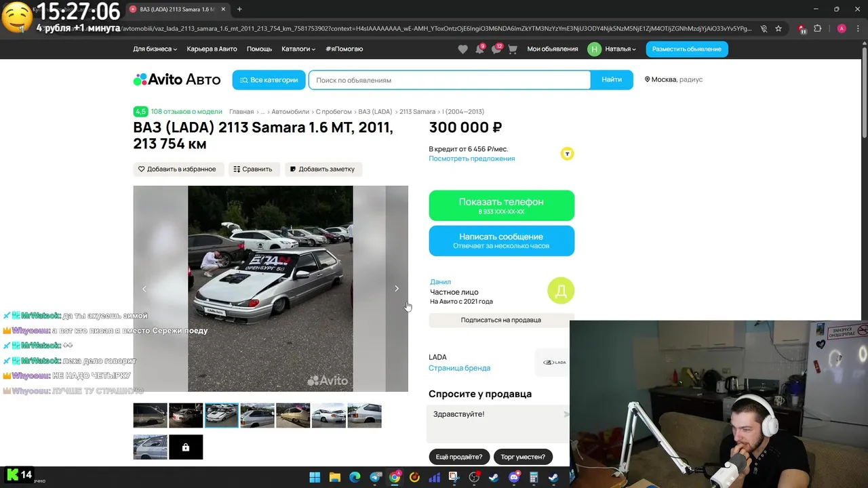Open Карьера в Авито link

212,49
